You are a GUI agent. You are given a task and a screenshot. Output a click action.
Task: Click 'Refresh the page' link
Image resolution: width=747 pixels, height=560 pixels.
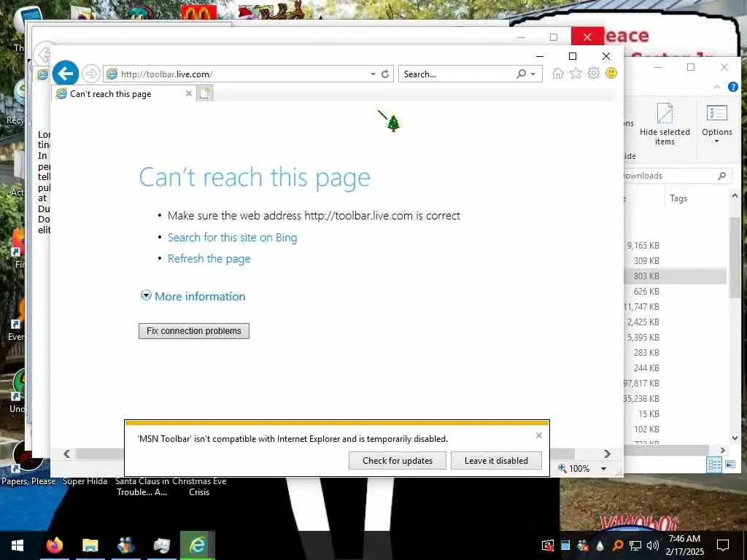tap(209, 259)
